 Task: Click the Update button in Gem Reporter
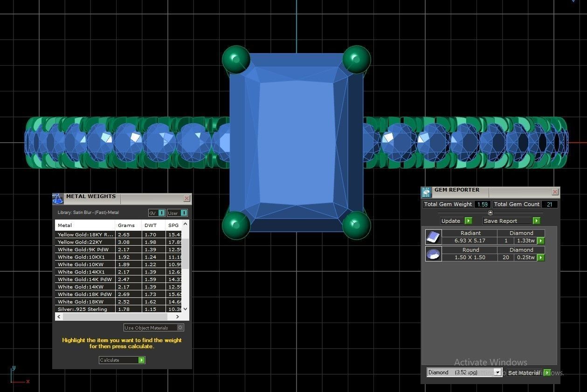click(x=456, y=220)
